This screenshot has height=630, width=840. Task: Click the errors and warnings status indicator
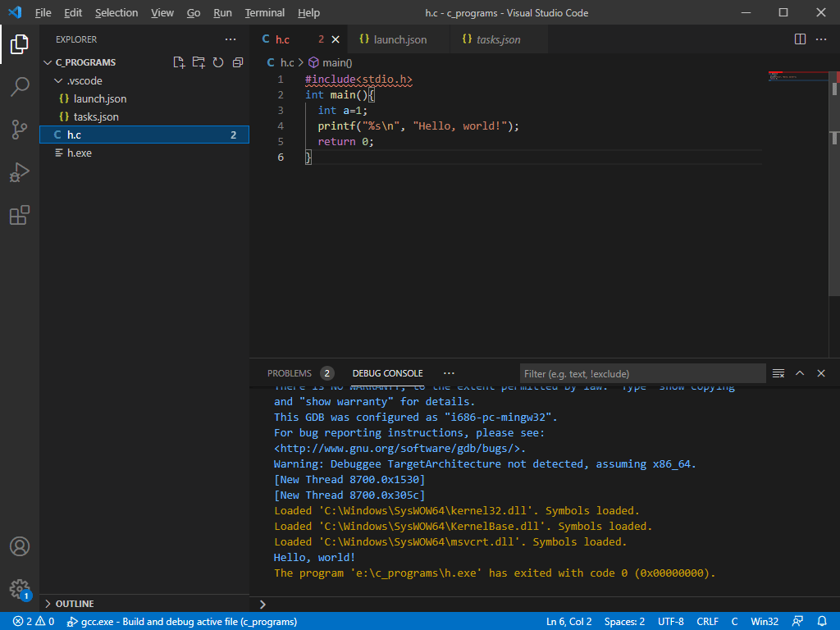tap(34, 622)
